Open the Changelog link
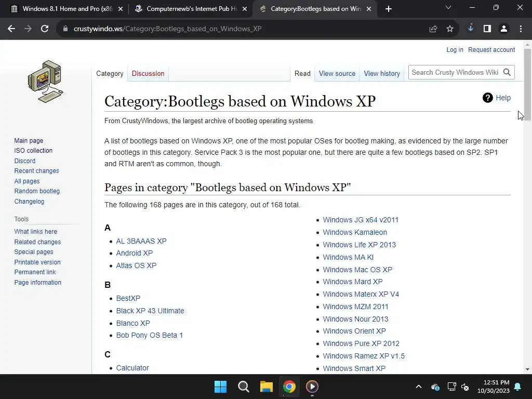This screenshot has width=532, height=399. click(29, 201)
